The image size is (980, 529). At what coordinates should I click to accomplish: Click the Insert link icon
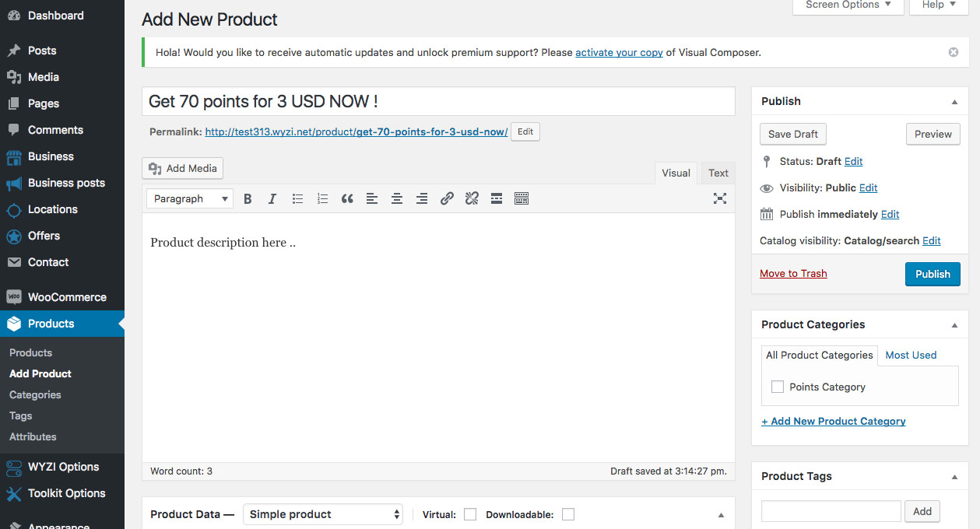pos(447,199)
